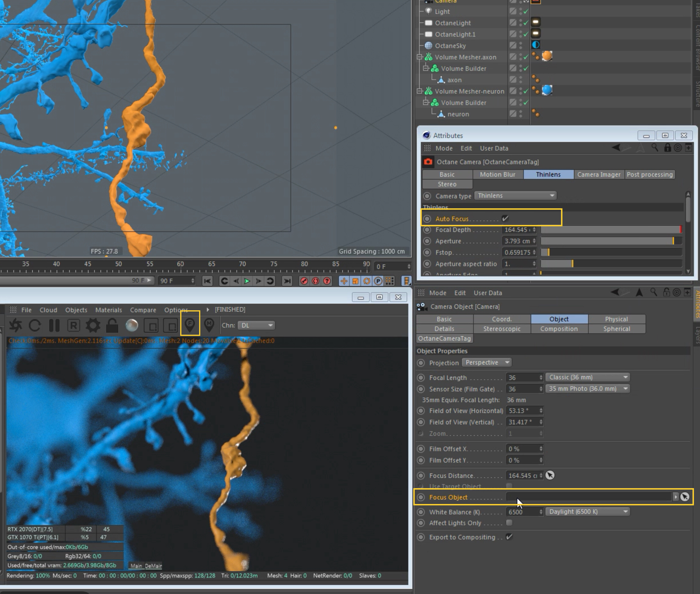Open the Physical tab of Camera Object
Image resolution: width=700 pixels, height=594 pixels.
616,319
